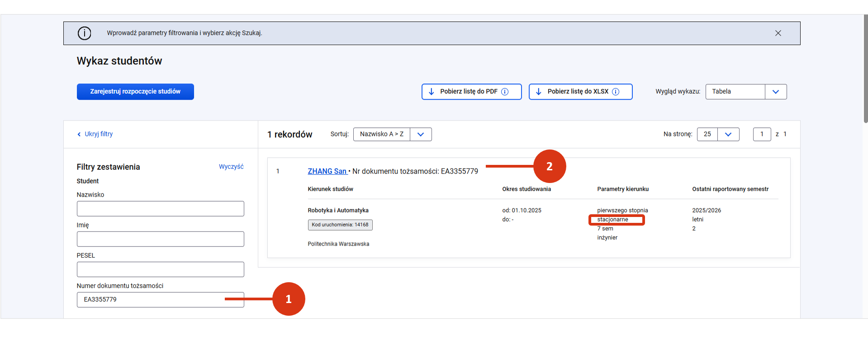
Task: Click the Kierunek studiów column header
Action: (331, 189)
